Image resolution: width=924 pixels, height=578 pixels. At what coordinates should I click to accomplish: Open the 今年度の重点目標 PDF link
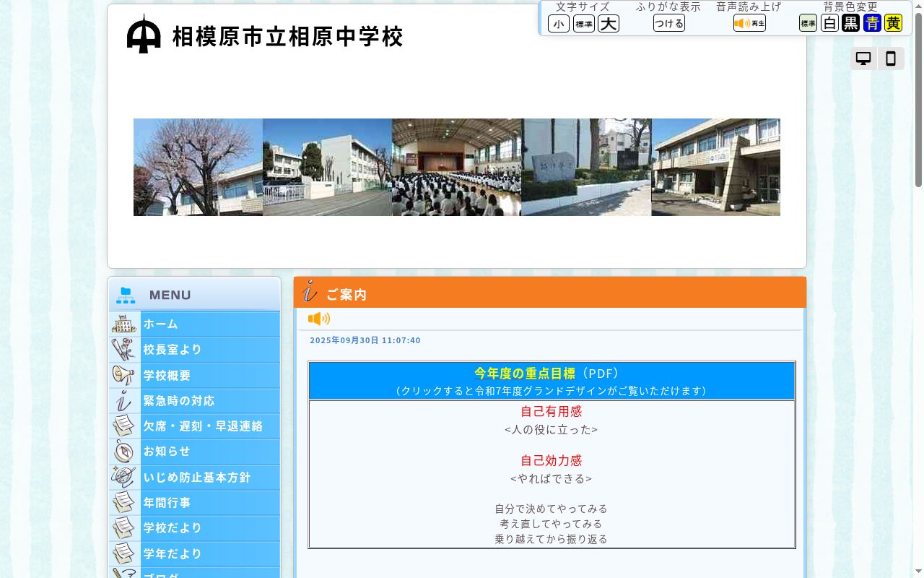pos(525,374)
